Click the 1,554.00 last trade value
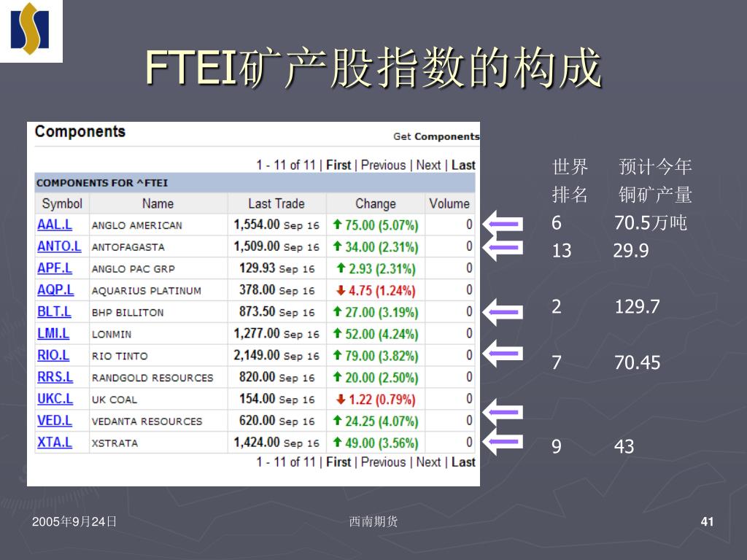 pyautogui.click(x=256, y=225)
